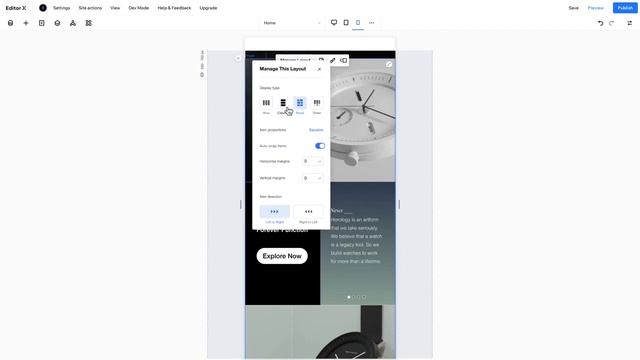Click the pen design icon in floating toolbar
Viewport: 640px width, 360px height.
(333, 60)
